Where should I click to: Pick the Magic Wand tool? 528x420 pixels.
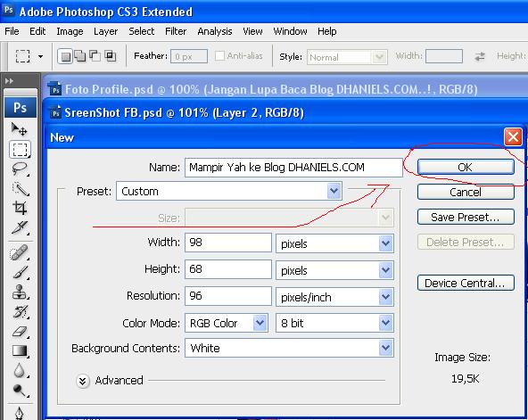21,189
